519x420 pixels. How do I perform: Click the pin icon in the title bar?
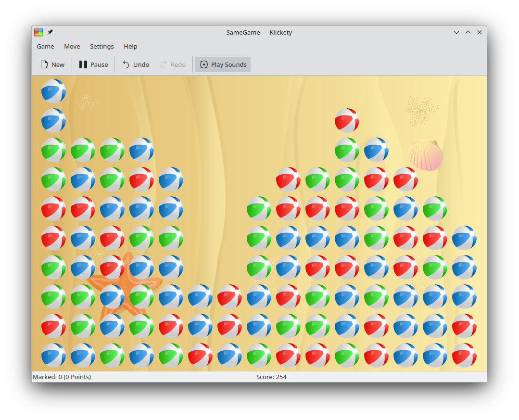click(50, 32)
